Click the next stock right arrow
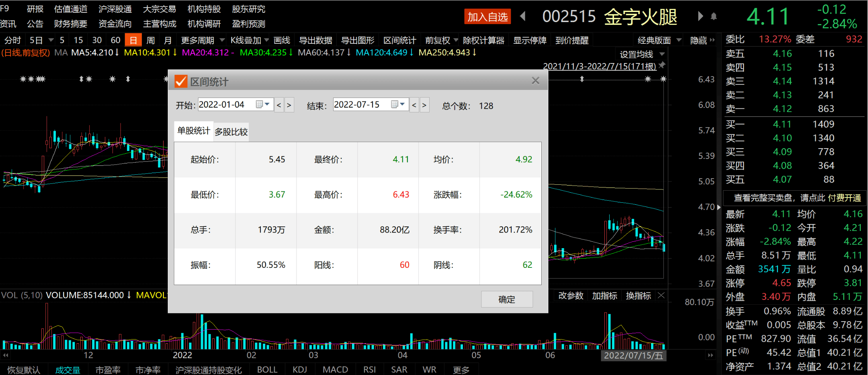868x375 pixels. (700, 16)
